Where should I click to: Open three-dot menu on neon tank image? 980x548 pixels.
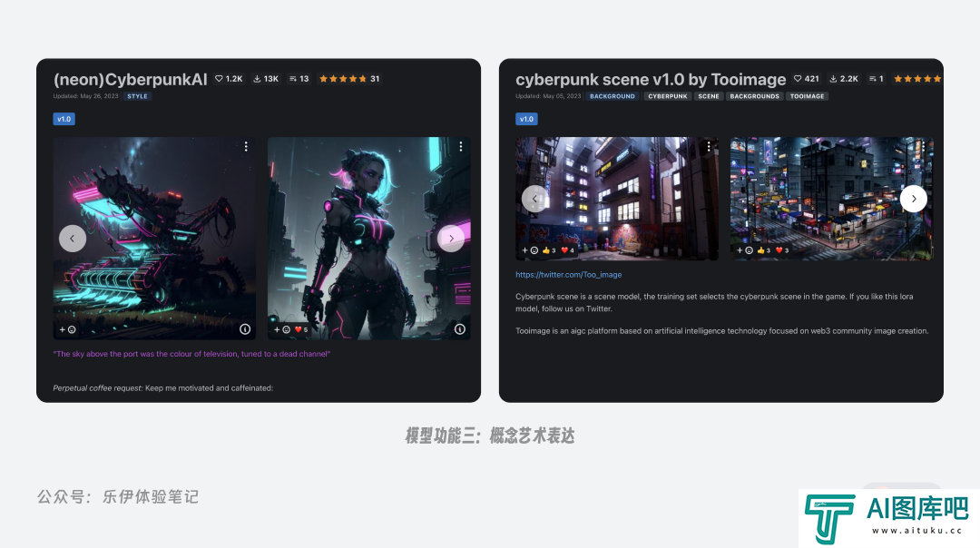pos(246,146)
